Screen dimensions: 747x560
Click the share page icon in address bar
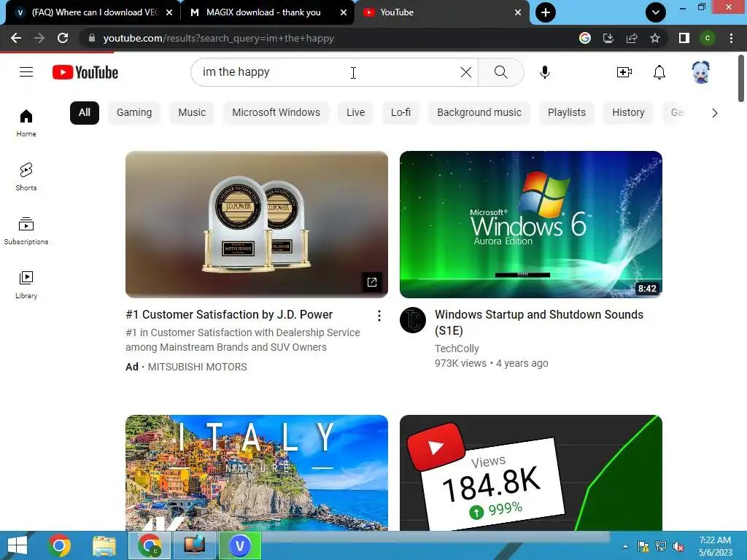pyautogui.click(x=632, y=38)
